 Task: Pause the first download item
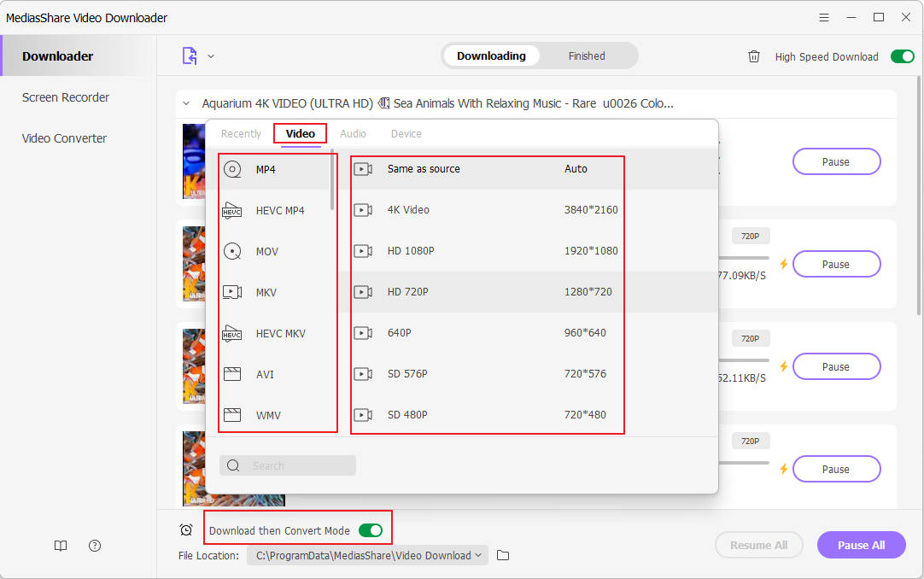(836, 161)
